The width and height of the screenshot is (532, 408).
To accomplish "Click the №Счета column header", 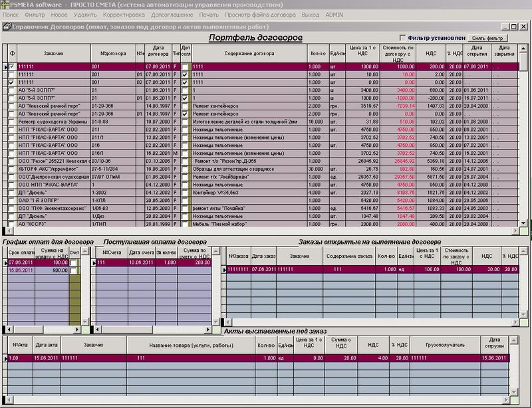I will click(x=112, y=253).
